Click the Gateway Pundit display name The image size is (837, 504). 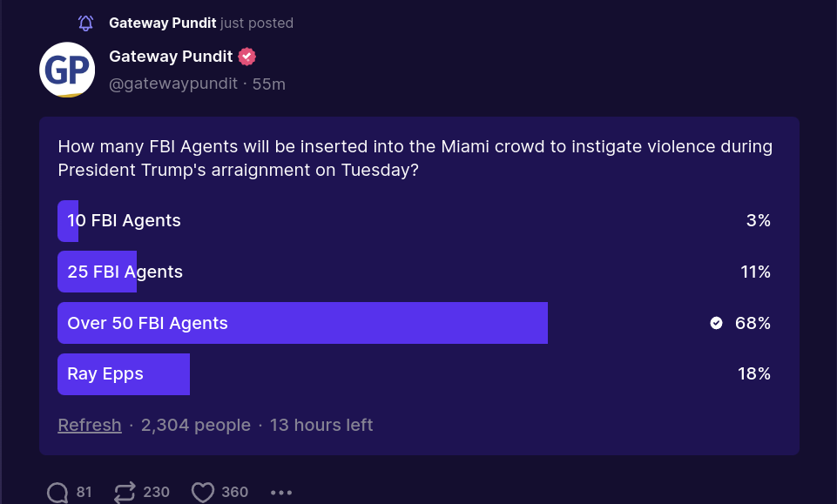point(171,57)
